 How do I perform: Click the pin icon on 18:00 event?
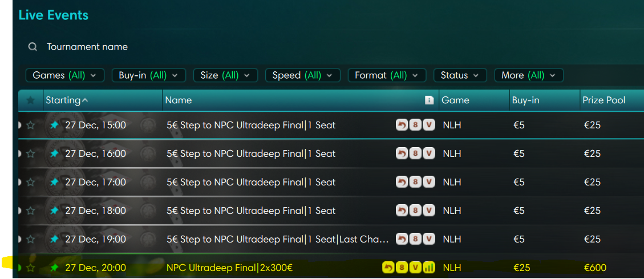coord(54,211)
